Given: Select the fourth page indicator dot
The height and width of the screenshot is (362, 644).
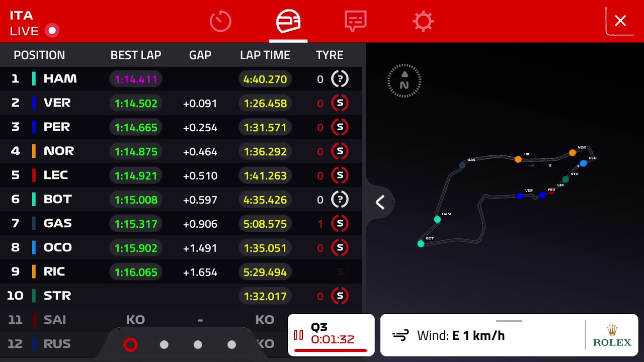Looking at the screenshot, I should pos(231,344).
